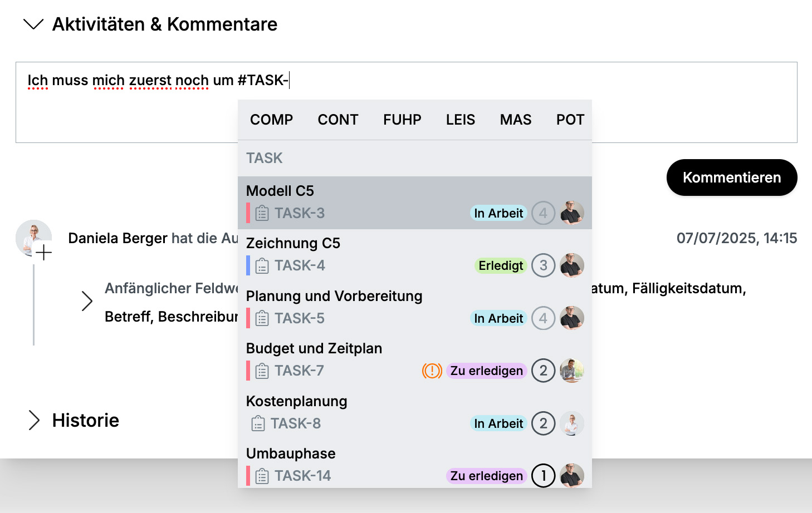
Task: Click the clipboard icon next to TASK-14
Action: coord(262,476)
